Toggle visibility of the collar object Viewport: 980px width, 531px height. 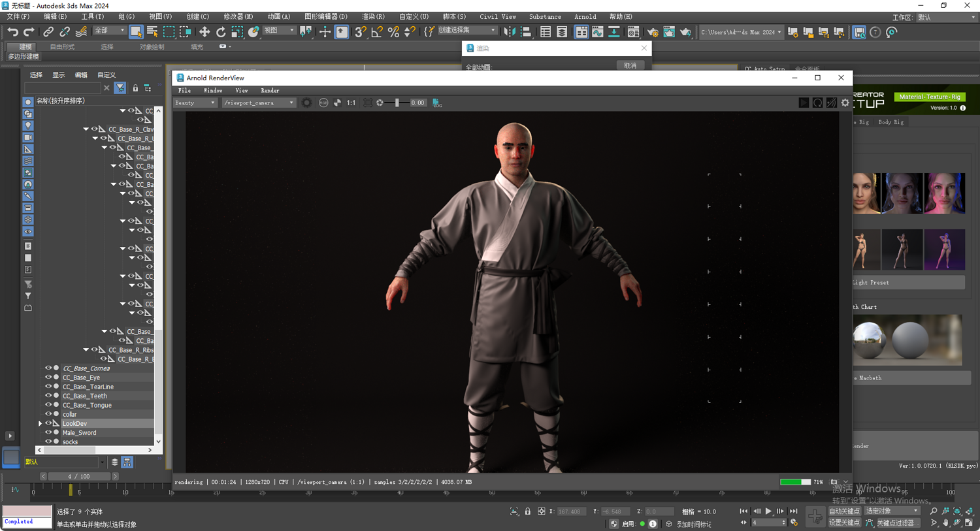48,414
